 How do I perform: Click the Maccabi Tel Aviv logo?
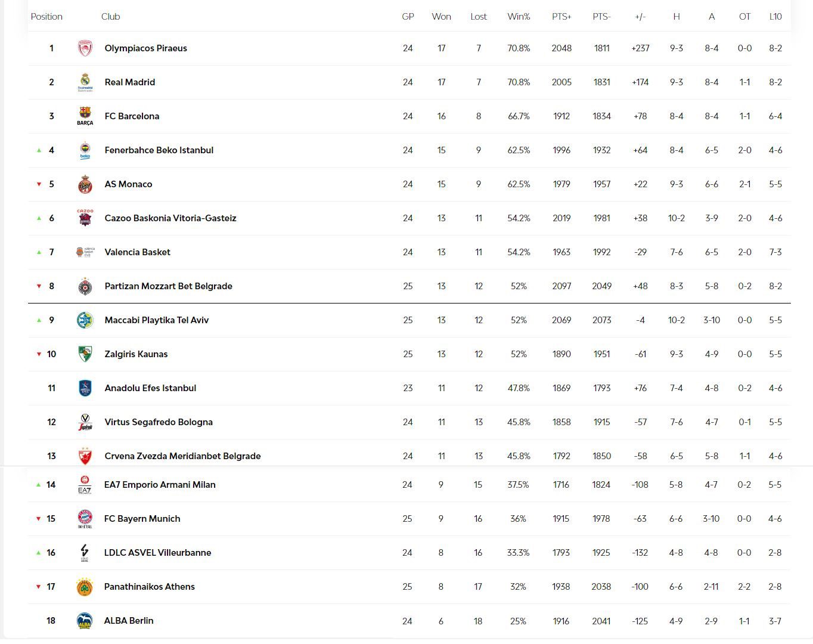[x=85, y=320]
